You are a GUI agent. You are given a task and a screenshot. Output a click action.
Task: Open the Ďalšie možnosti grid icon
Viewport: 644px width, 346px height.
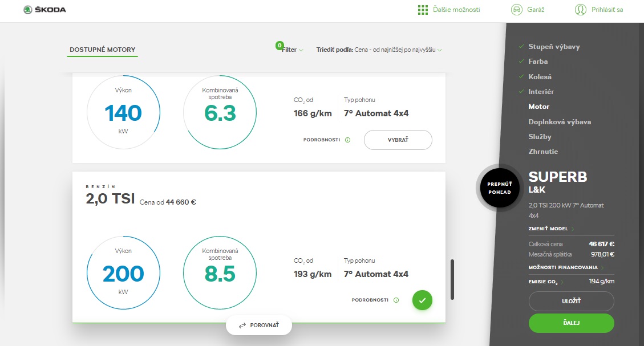[x=423, y=10]
